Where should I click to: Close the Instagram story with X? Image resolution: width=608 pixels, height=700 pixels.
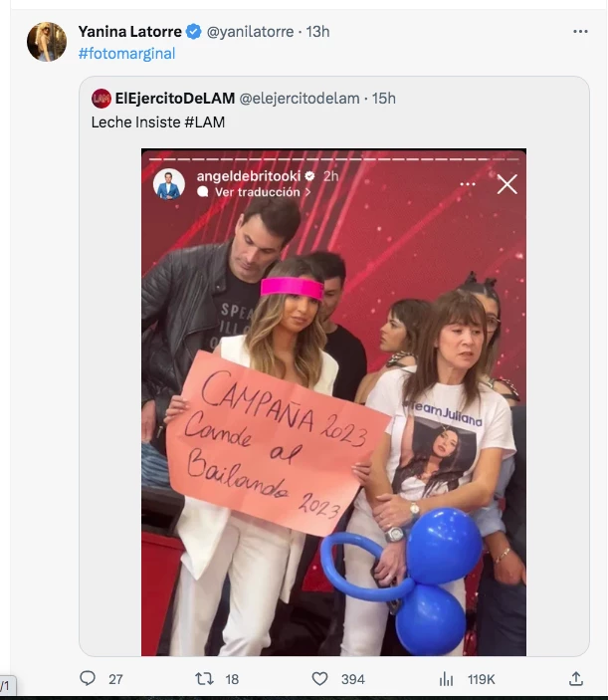click(507, 184)
